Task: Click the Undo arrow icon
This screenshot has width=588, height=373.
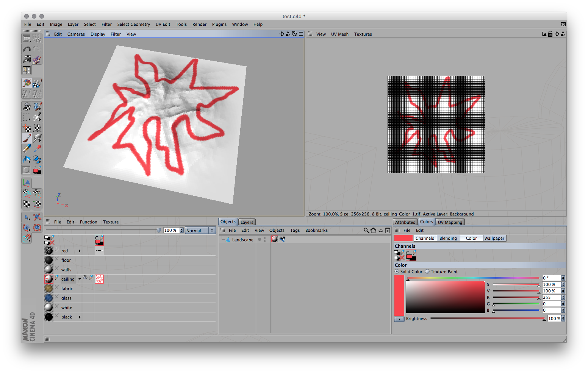Action: point(27,49)
